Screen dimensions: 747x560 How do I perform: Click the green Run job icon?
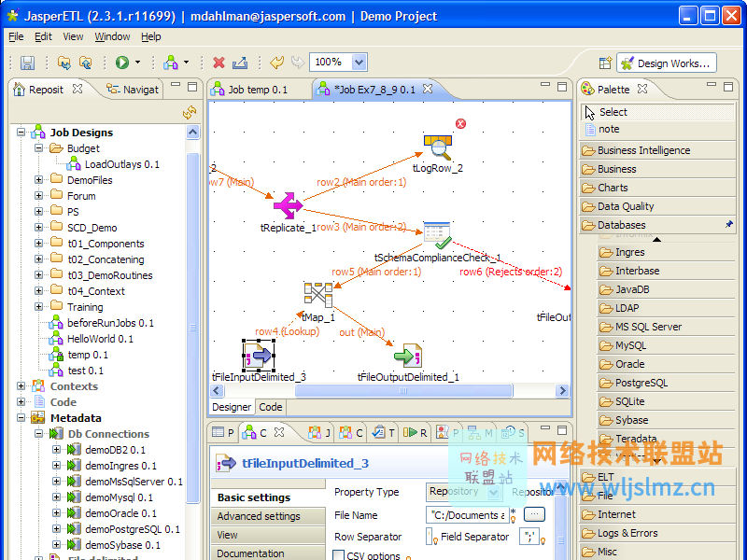122,63
